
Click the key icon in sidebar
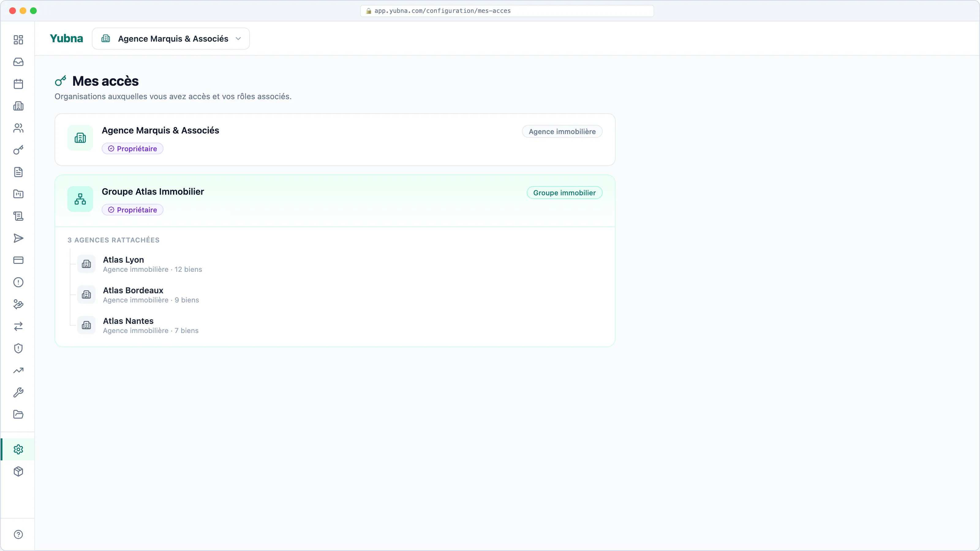pos(18,150)
